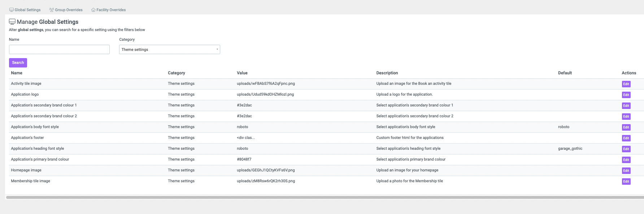The image size is (644, 214).
Task: Switch to the Facility Overrides tab
Action: 108,10
